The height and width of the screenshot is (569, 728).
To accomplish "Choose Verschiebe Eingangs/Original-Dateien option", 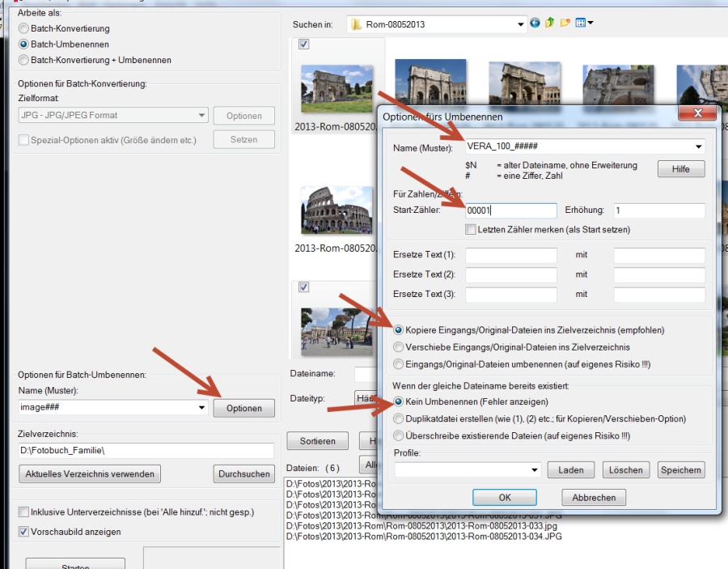I will [398, 347].
